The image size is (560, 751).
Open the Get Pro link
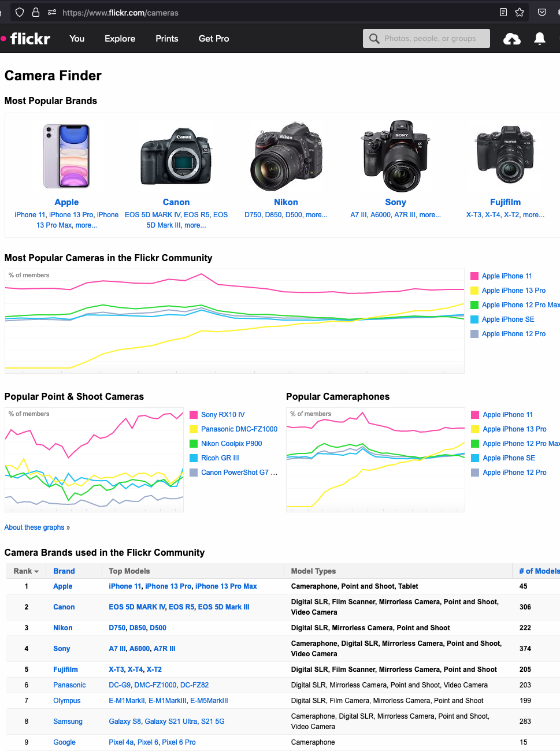pyautogui.click(x=214, y=39)
